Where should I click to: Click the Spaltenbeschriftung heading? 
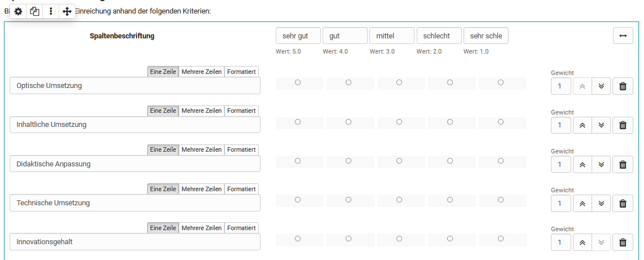pos(122,36)
